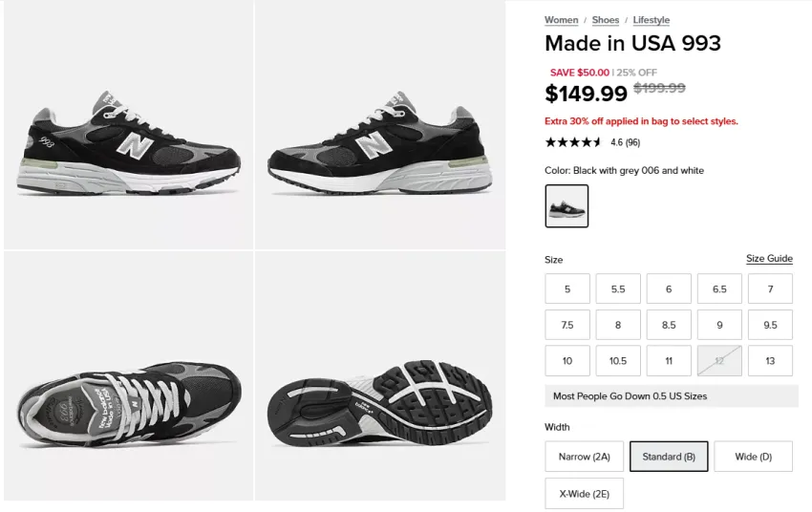
Task: Open the Size Guide link
Action: (769, 258)
